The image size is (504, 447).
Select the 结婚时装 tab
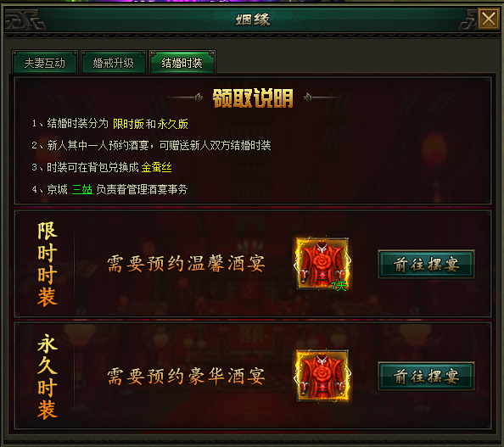(182, 63)
